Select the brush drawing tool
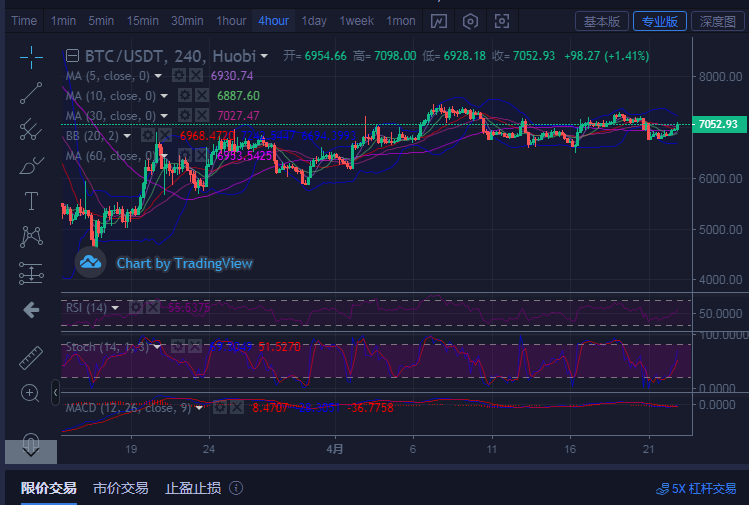Viewport: 749px width, 505px height. click(32, 165)
